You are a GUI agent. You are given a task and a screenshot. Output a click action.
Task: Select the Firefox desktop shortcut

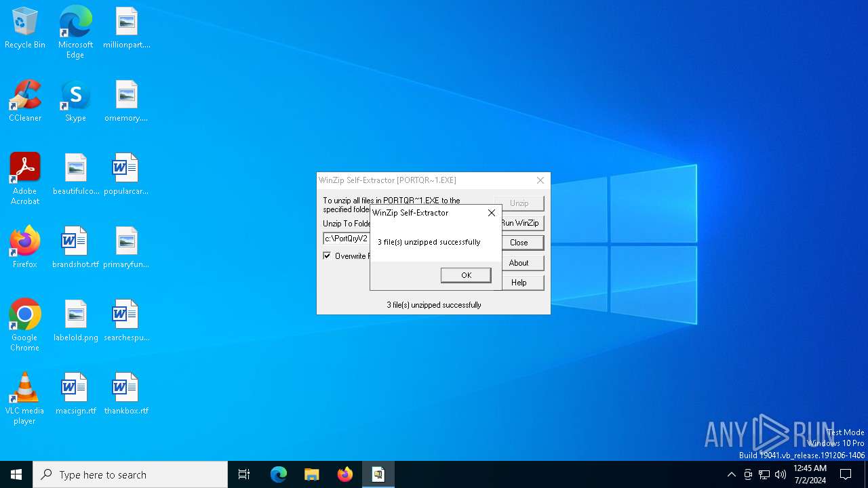pyautogui.click(x=25, y=247)
